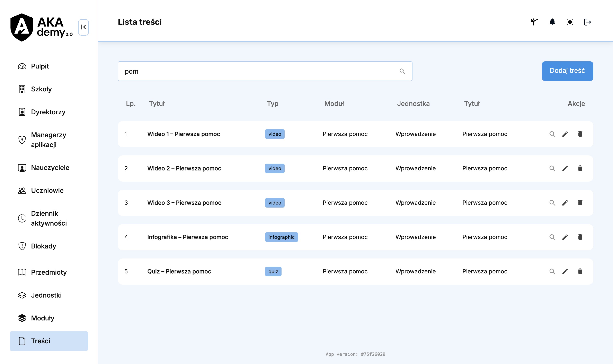Navigate to Blokady section

(x=43, y=246)
